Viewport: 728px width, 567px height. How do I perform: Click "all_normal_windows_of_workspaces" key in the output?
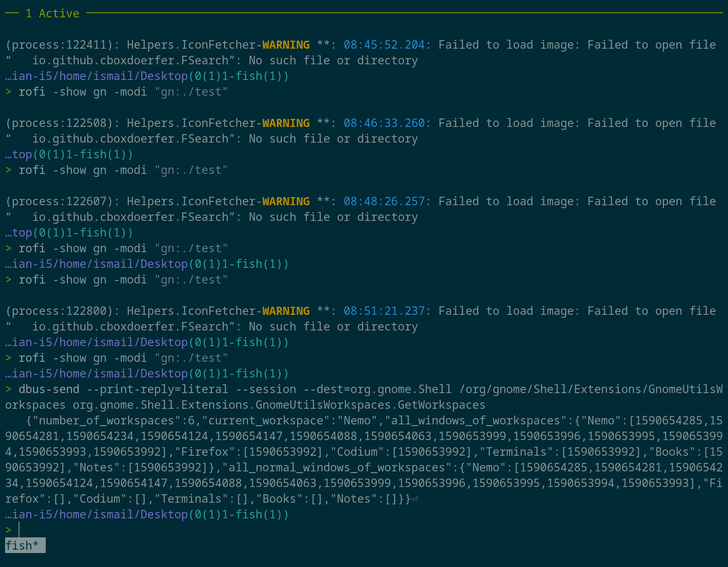click(336, 468)
